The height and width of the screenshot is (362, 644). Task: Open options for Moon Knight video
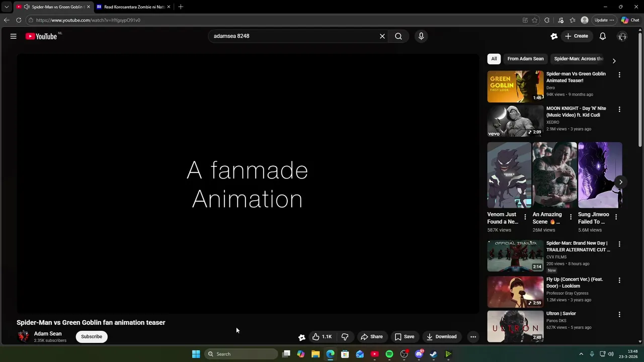(x=619, y=109)
